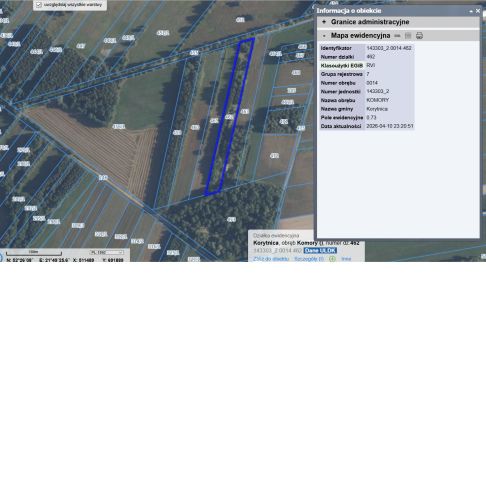
Task: Minimize the Informacja o obiekcie panel
Action: pos(471,11)
